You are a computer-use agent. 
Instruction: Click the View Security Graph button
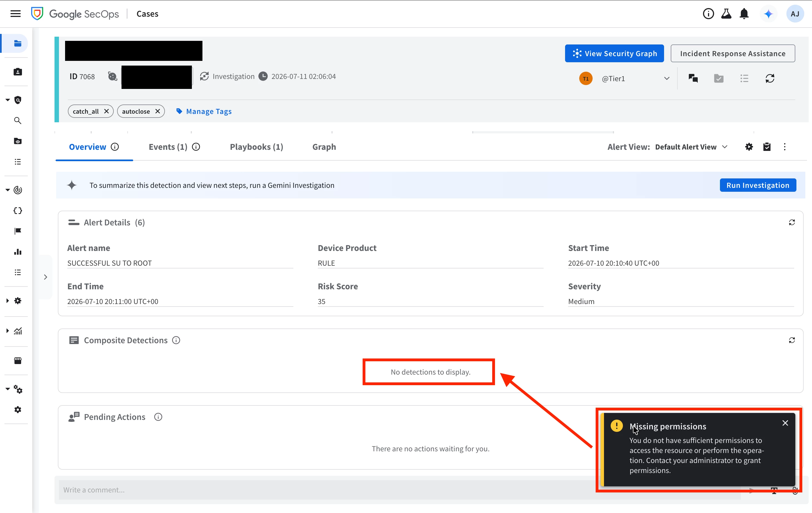click(614, 53)
